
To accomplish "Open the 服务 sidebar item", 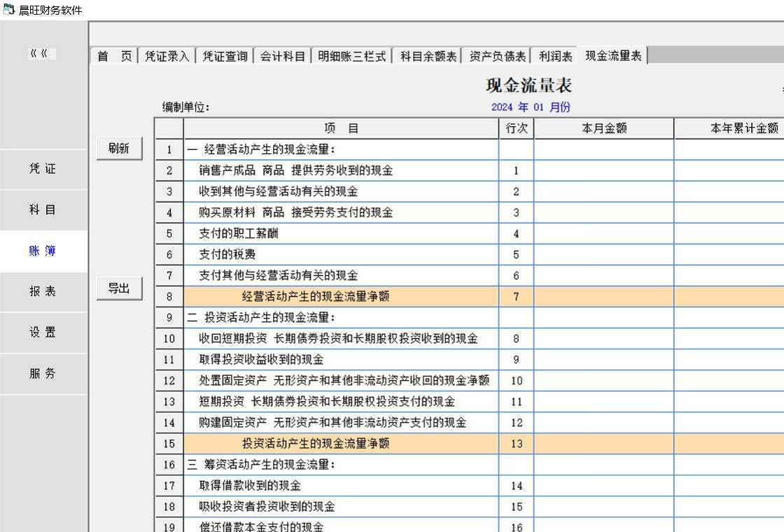I will pos(43,373).
